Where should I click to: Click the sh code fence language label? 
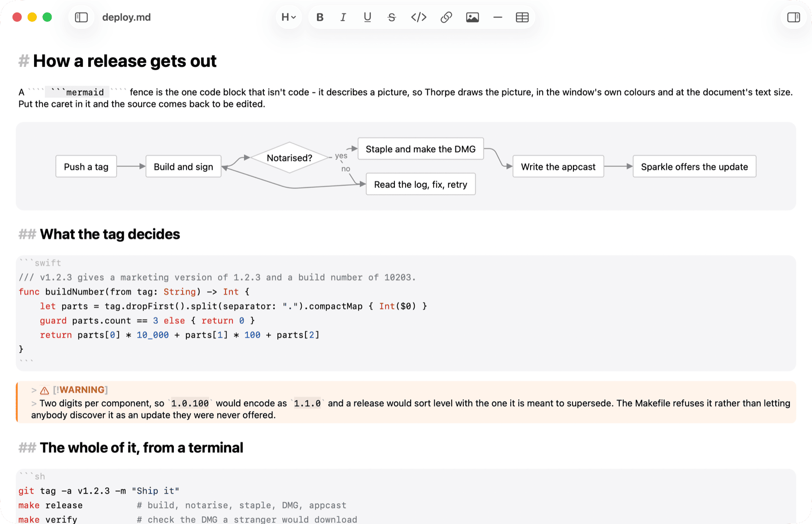pyautogui.click(x=40, y=476)
